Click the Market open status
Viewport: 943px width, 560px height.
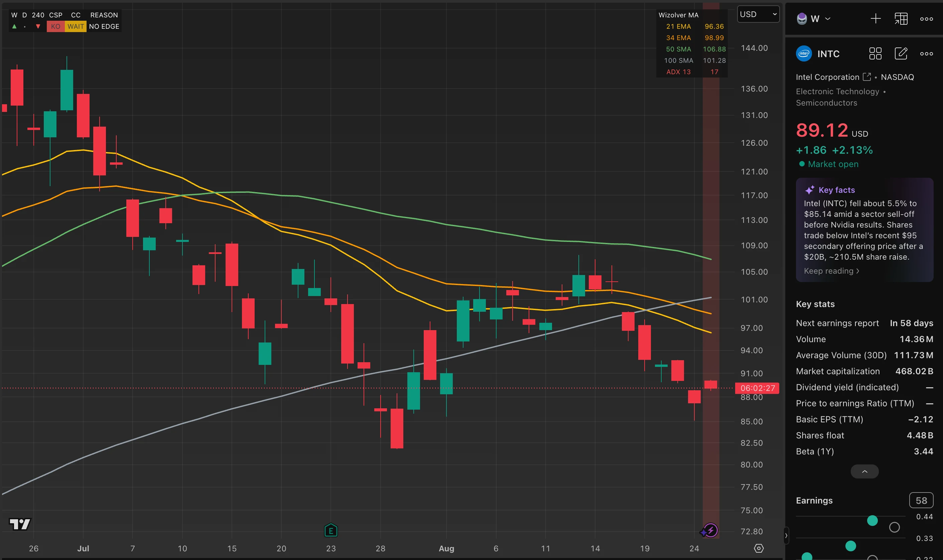(829, 164)
